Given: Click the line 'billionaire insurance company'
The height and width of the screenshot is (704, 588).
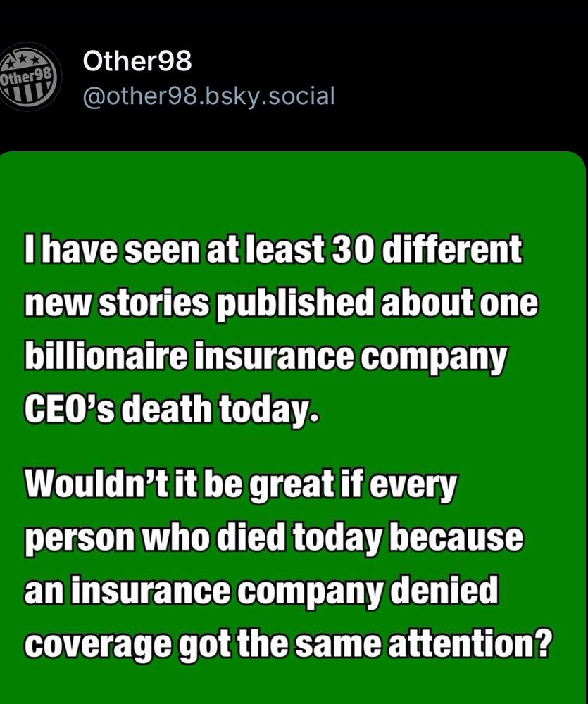Looking at the screenshot, I should click(x=265, y=358).
